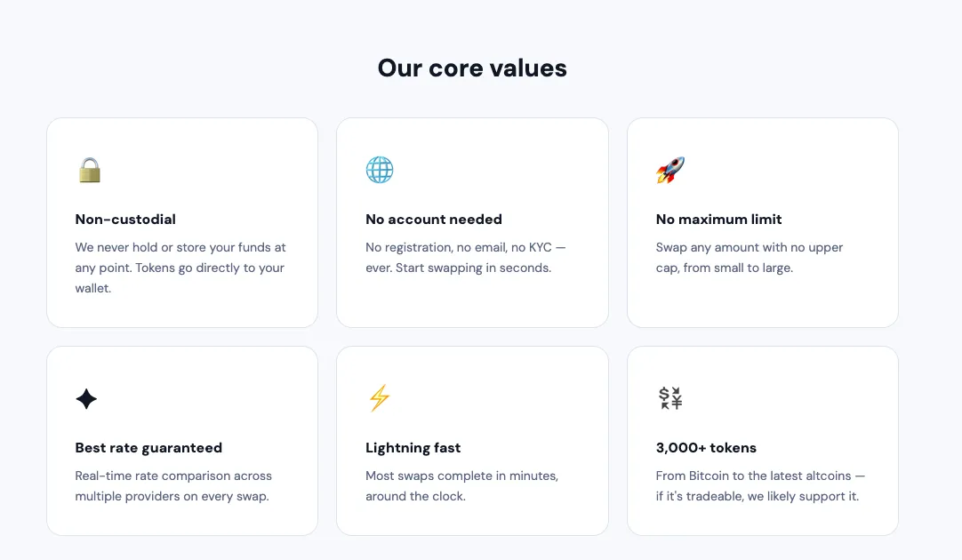The width and height of the screenshot is (962, 560).
Task: Click the globe icon above No account needed
Action: [380, 170]
